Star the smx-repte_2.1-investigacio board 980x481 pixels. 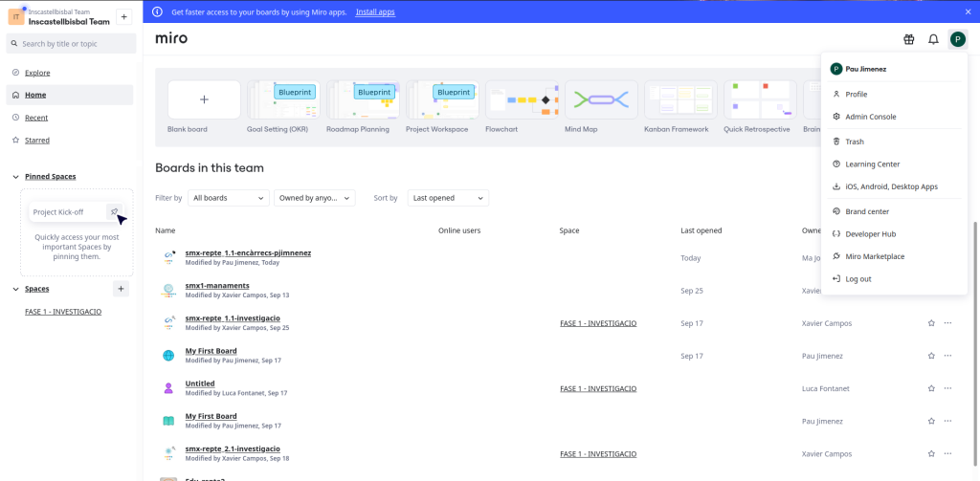931,454
